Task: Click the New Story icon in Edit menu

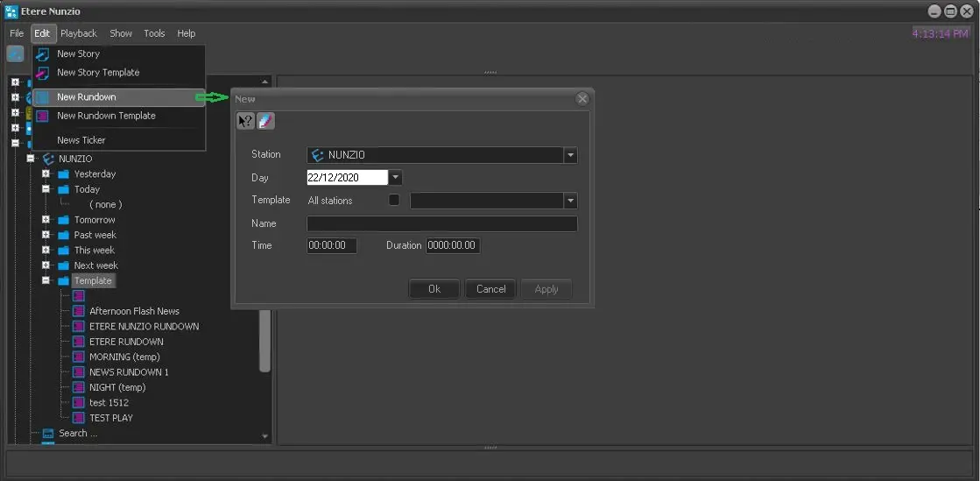Action: click(x=42, y=54)
